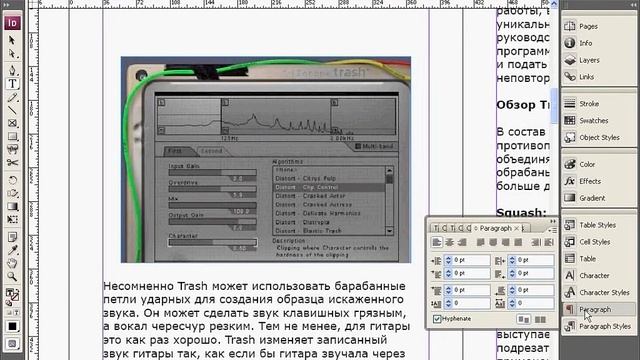This screenshot has height=360, width=640.
Task: Enable Align Right paragraph alignment
Action: pos(462,242)
